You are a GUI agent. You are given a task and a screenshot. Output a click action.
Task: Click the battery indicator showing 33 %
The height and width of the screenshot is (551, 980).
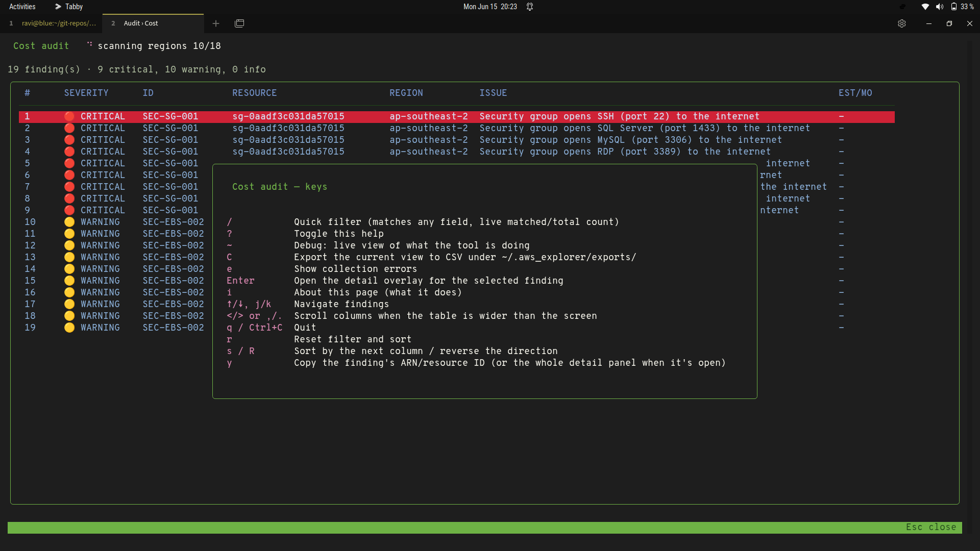962,7
